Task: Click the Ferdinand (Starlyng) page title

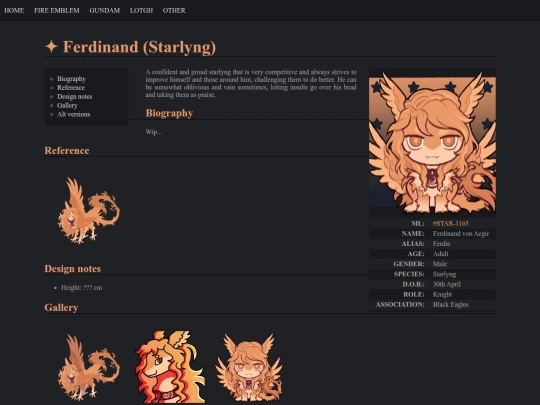Action: (139, 47)
